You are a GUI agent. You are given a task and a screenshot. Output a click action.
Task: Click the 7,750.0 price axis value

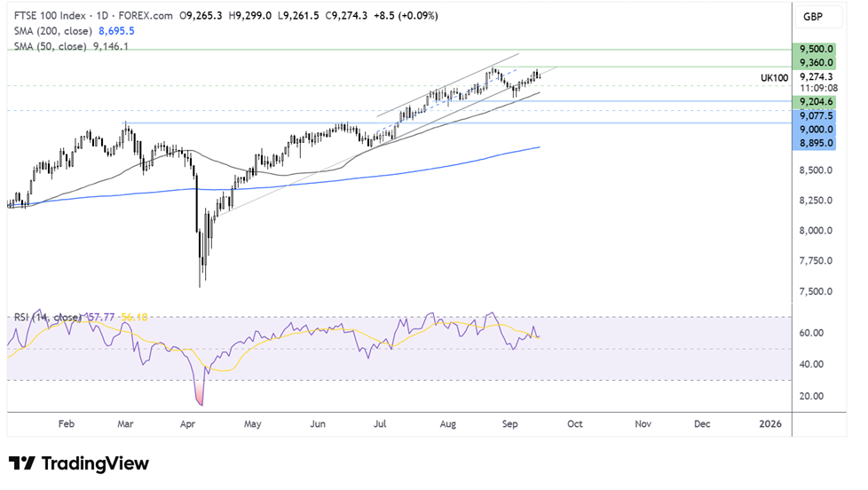(x=816, y=261)
